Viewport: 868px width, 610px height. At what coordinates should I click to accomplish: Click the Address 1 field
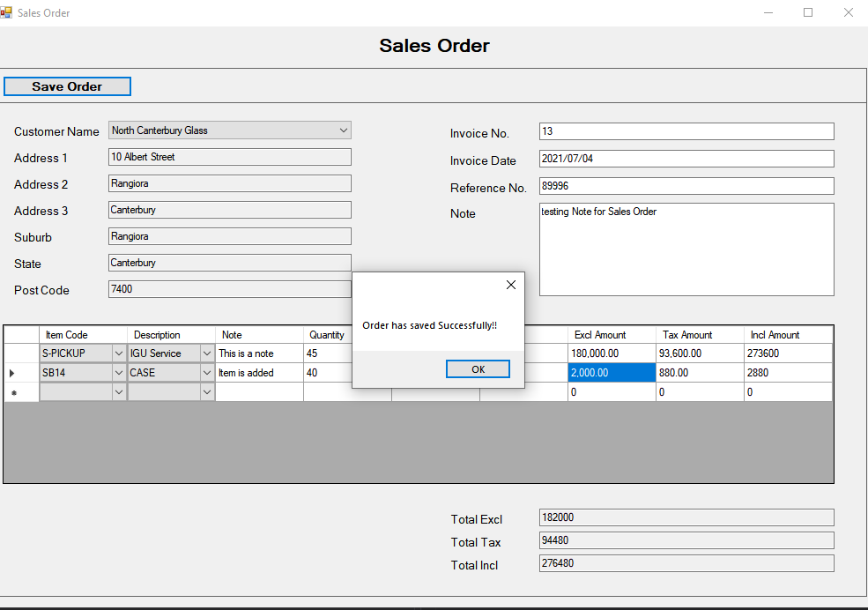click(229, 156)
